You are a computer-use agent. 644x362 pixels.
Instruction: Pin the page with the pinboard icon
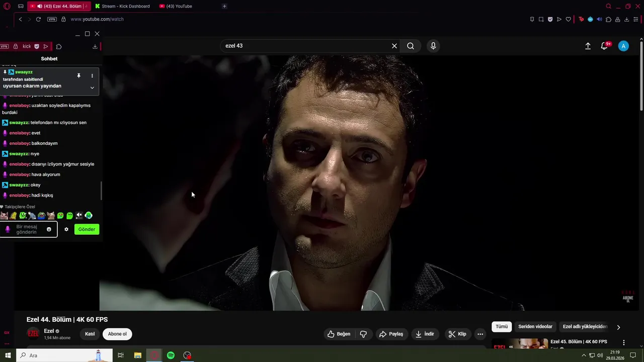[x=532, y=19]
